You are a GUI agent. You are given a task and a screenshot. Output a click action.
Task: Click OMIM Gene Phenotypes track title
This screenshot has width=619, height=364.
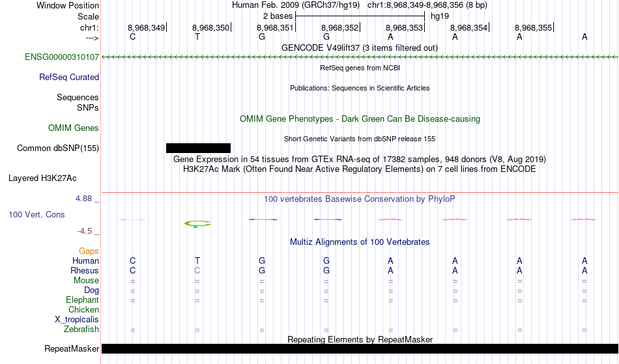coord(360,119)
